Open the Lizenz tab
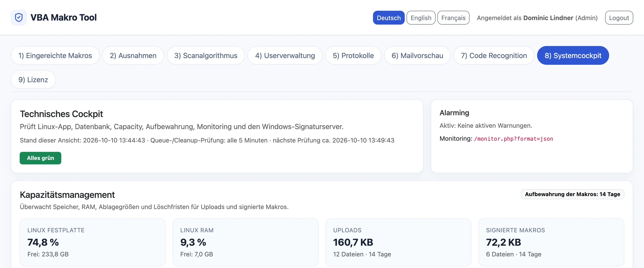The width and height of the screenshot is (644, 268). (33, 80)
